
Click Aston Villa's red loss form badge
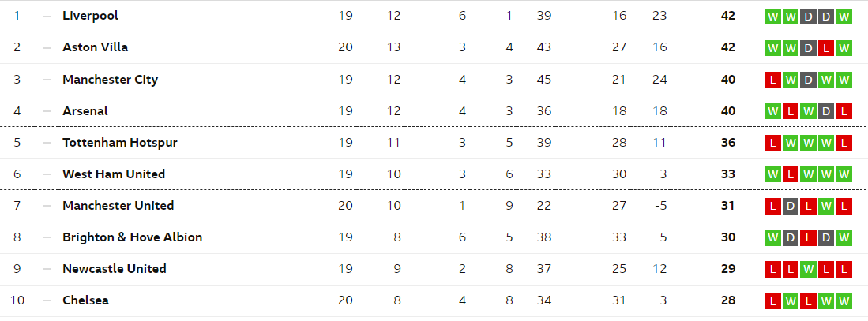point(826,47)
